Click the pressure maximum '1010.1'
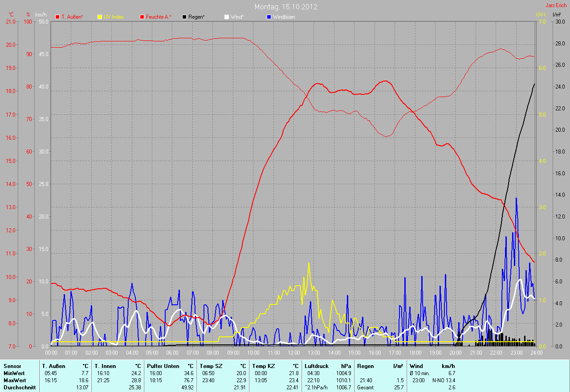Image resolution: width=570 pixels, height=392 pixels. (343, 380)
